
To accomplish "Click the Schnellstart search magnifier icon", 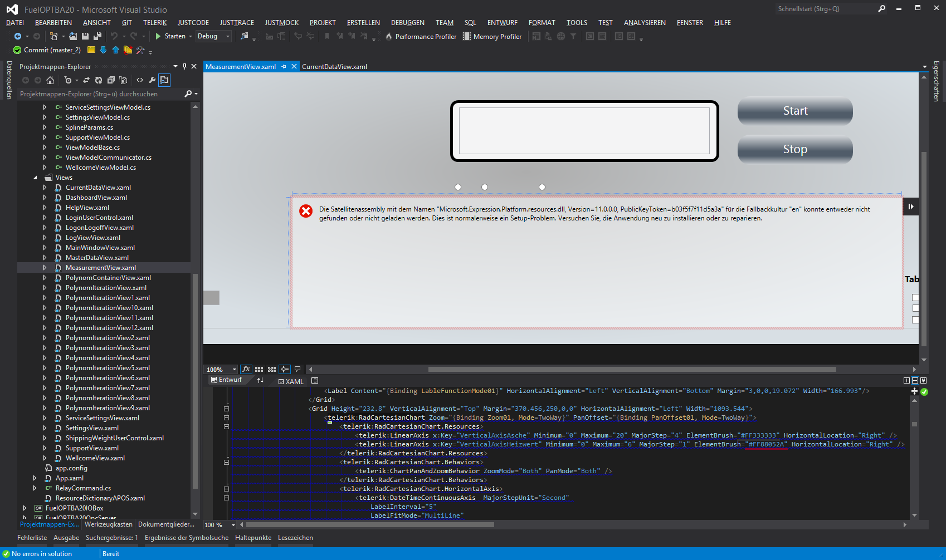I will (x=881, y=8).
